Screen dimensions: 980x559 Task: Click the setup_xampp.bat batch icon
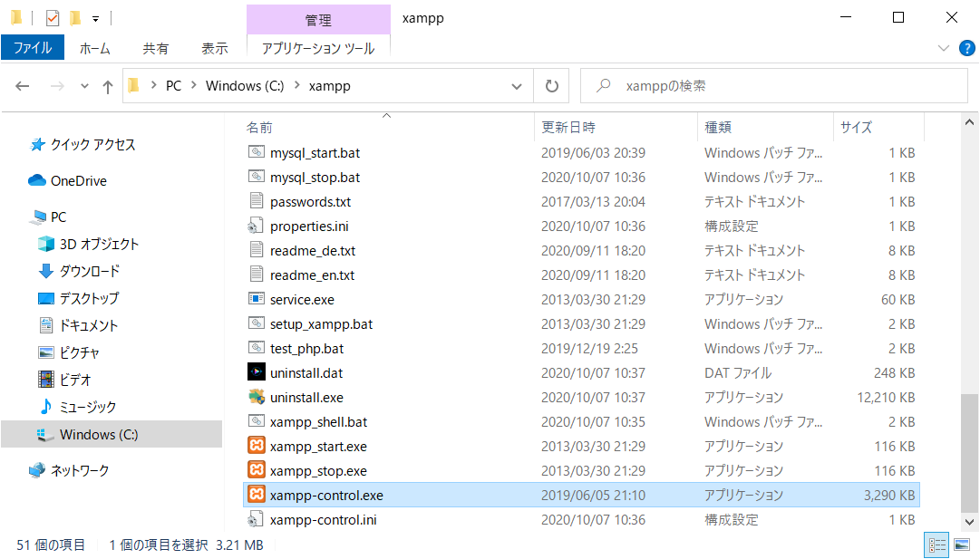pyautogui.click(x=257, y=323)
